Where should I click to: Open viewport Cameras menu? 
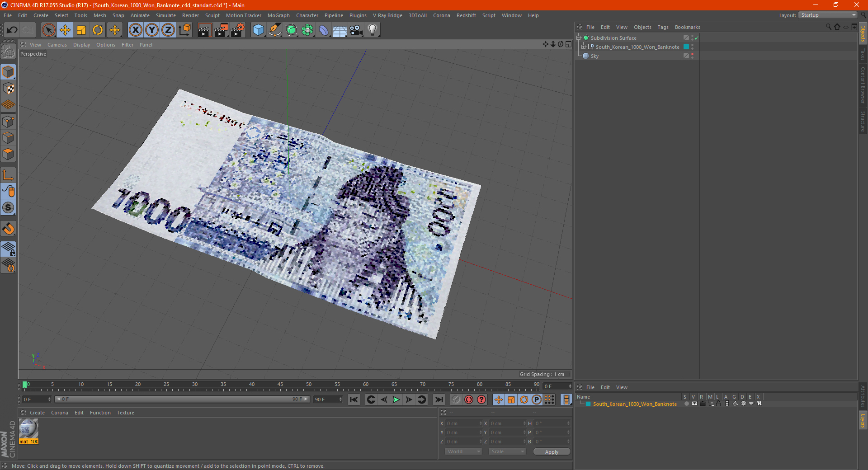pos(57,45)
